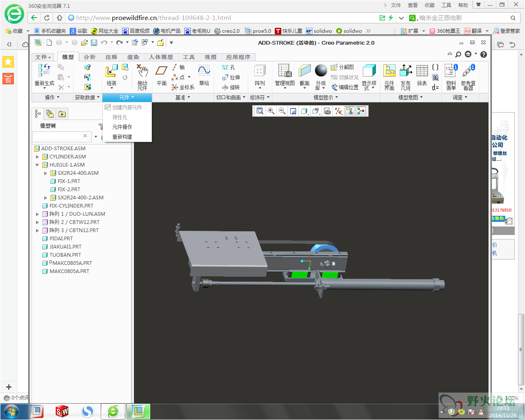The width and height of the screenshot is (525, 420).
Task: Click the zoom out magnifier icon
Action: [282, 111]
